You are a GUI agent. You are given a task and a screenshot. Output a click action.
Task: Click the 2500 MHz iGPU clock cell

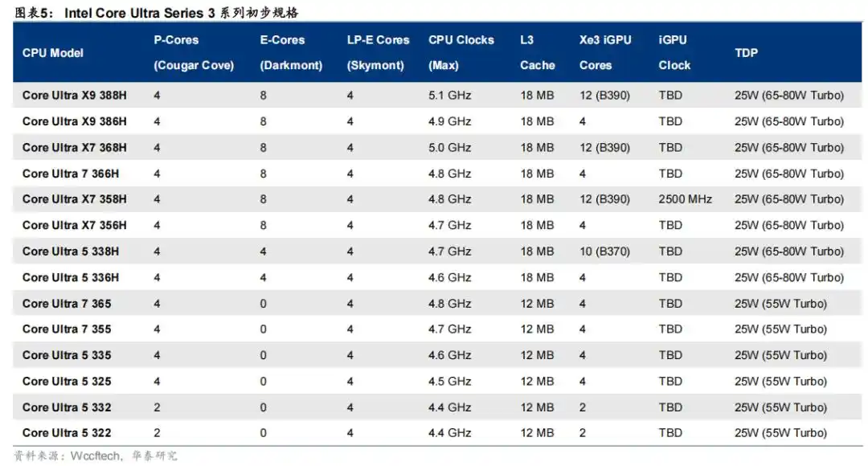tap(685, 199)
